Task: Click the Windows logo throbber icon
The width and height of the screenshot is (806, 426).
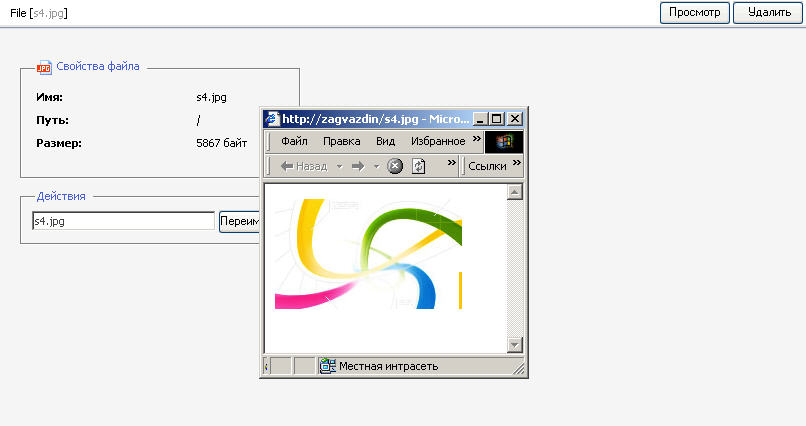Action: pos(504,142)
